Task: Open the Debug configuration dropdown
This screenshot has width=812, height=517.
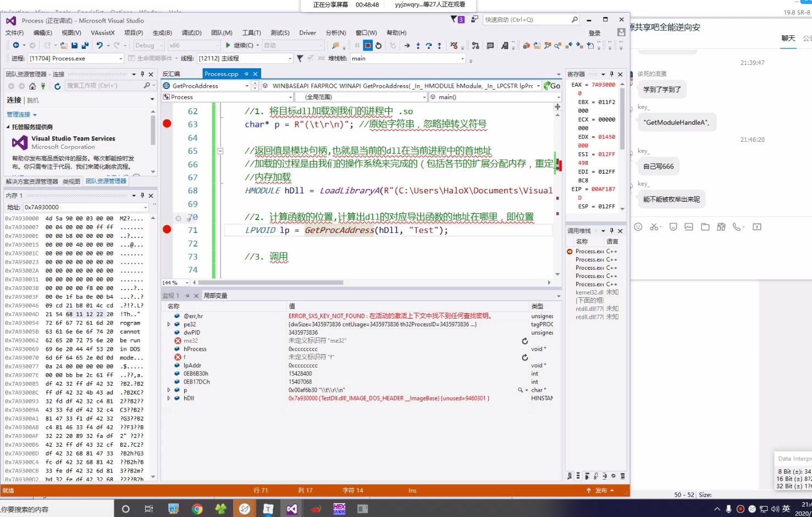Action: pos(148,46)
